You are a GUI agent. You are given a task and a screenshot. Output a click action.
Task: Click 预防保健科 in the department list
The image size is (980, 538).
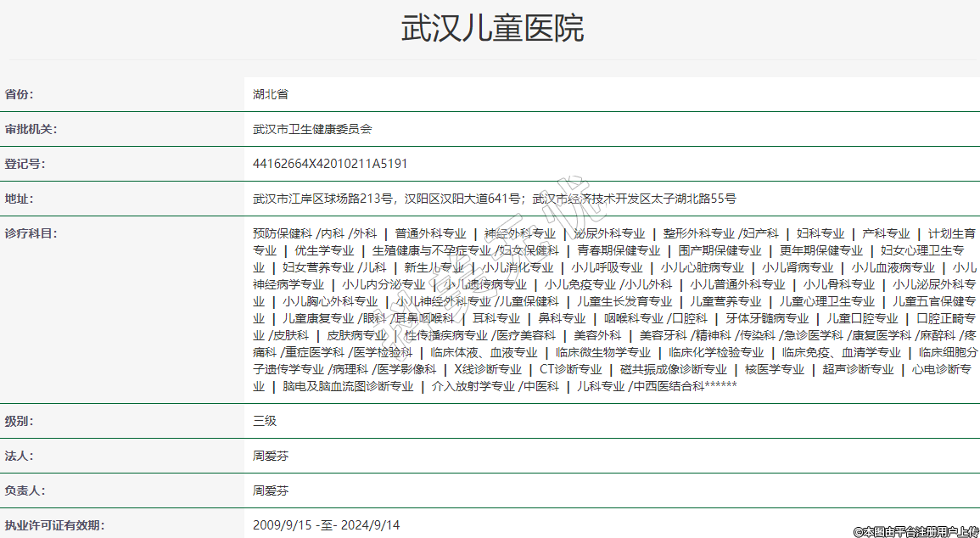(283, 233)
